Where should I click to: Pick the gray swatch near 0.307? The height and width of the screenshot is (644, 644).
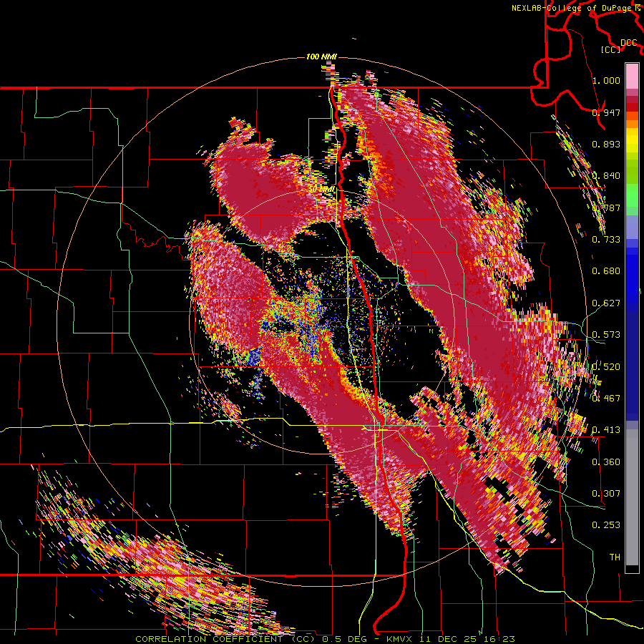632,497
